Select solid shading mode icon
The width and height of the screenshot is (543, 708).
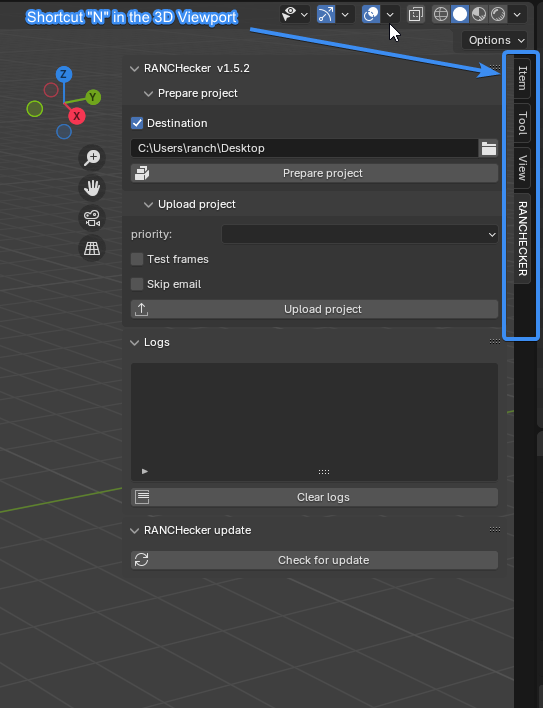460,14
